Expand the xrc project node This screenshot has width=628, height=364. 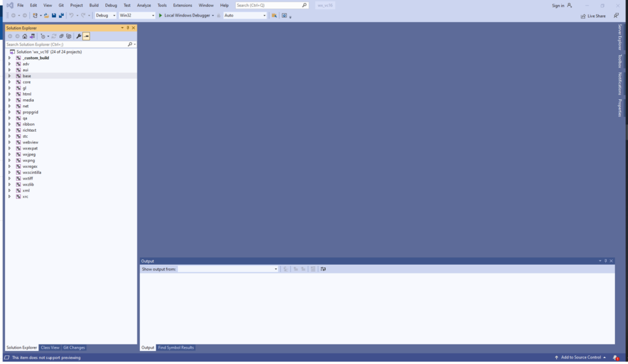tap(10, 197)
